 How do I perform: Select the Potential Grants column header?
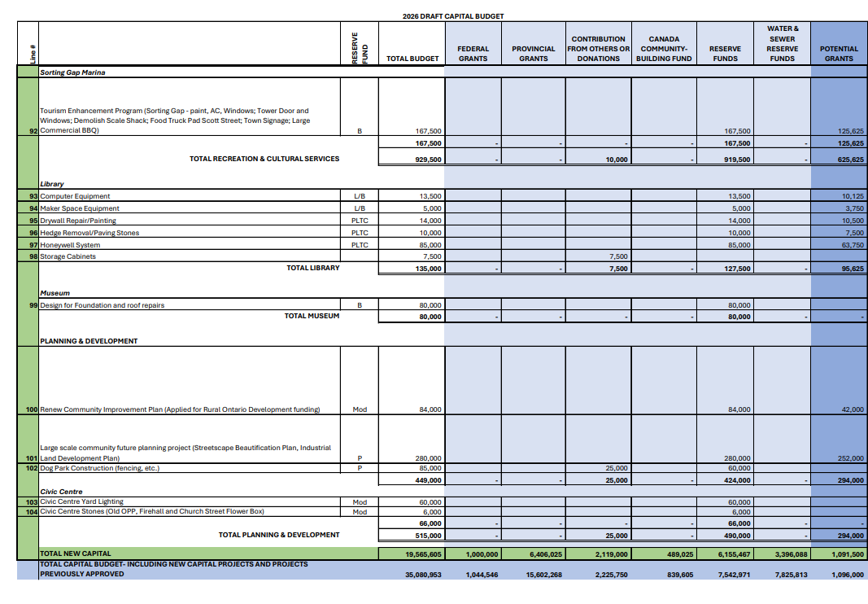pos(839,54)
